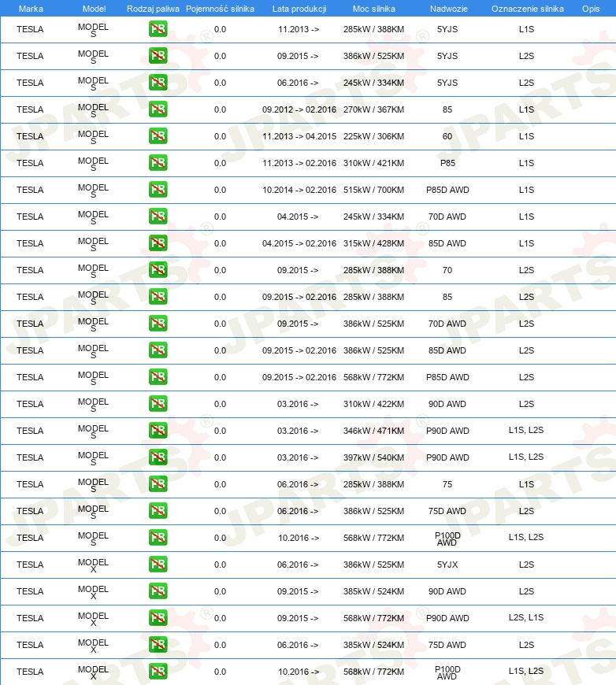The width and height of the screenshot is (616, 685).
Task: Click the fuel icon in the 270kW / 367KM row
Action: click(x=158, y=109)
